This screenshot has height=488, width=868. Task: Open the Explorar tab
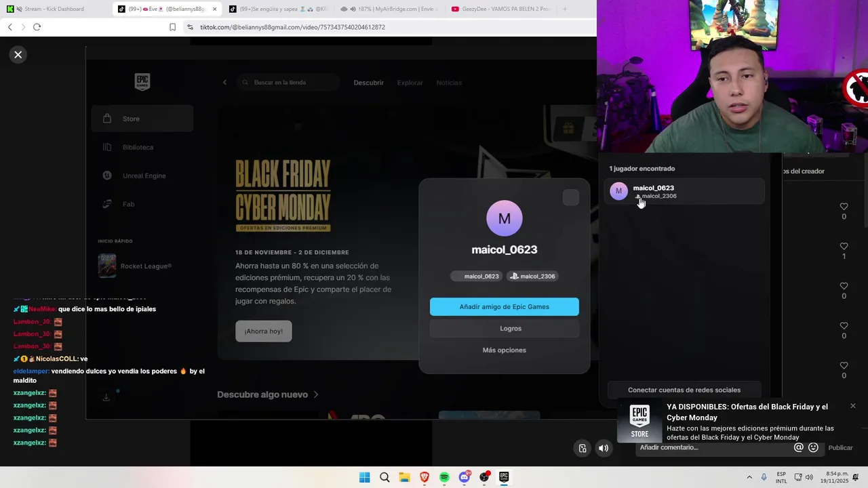click(x=410, y=83)
